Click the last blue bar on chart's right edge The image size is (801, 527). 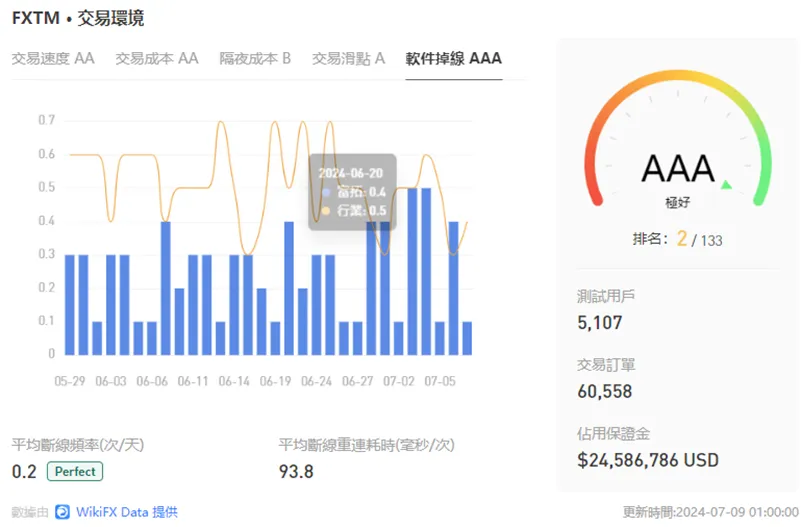coord(467,338)
